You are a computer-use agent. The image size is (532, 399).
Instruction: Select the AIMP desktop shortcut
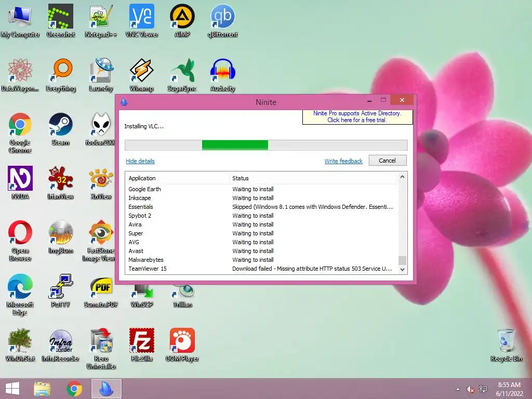(182, 20)
